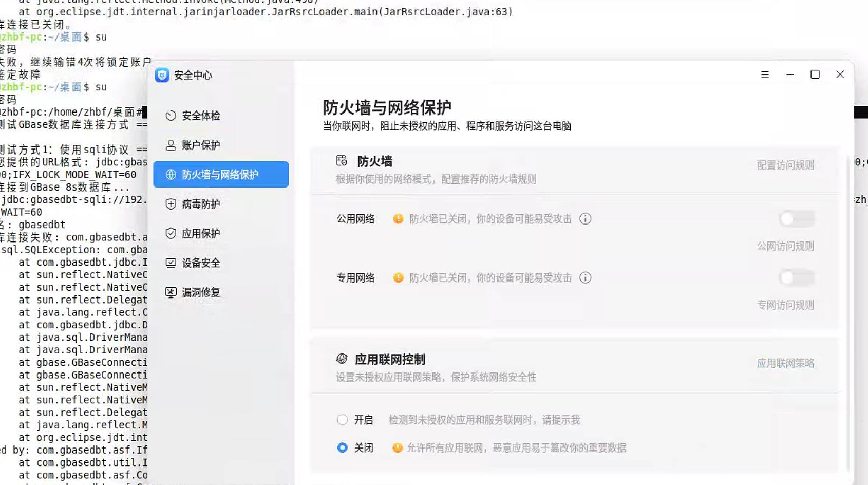The width and height of the screenshot is (868, 485).
Task: Click the 检测到未授权的应用和服务联网时 description
Action: pos(484,420)
